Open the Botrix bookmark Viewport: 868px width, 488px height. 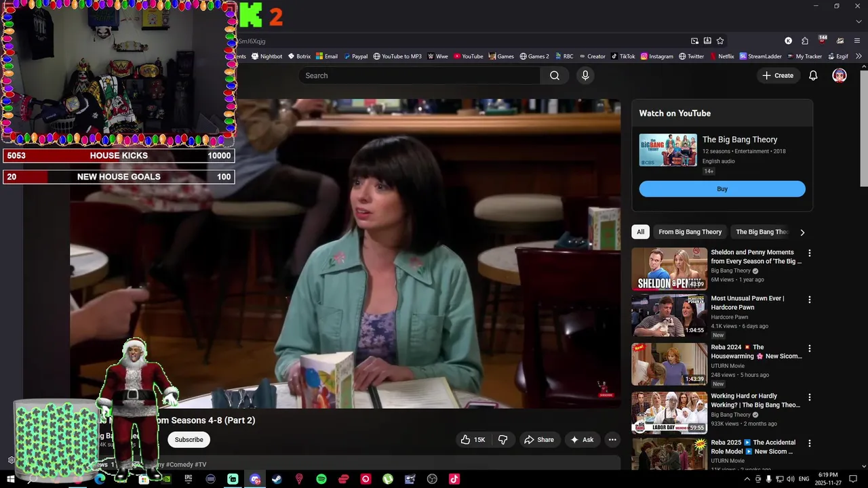pyautogui.click(x=299, y=56)
